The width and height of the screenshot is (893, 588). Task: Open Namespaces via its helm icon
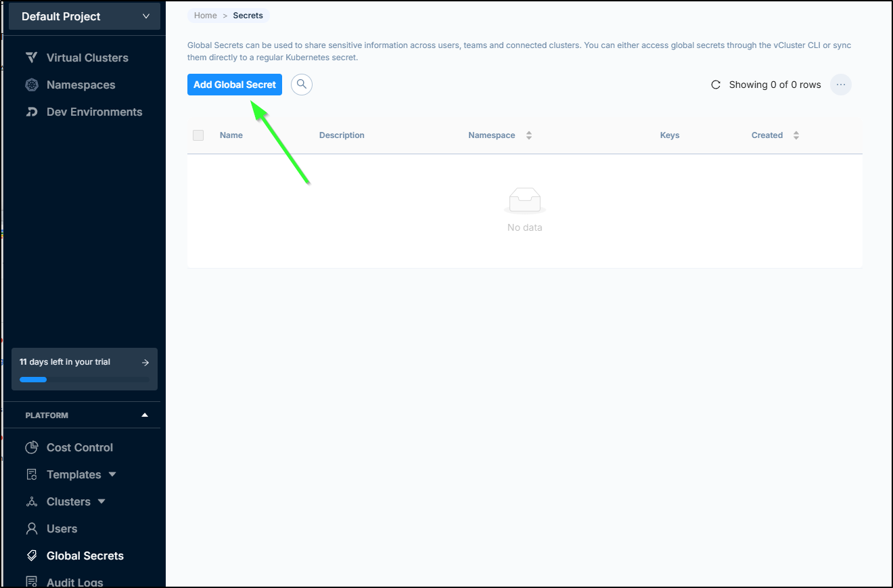point(31,85)
